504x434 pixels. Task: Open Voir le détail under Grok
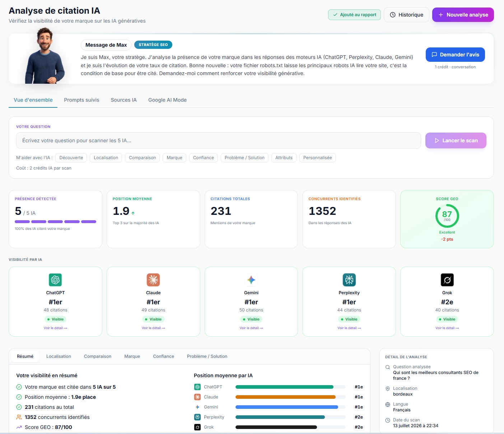click(447, 328)
